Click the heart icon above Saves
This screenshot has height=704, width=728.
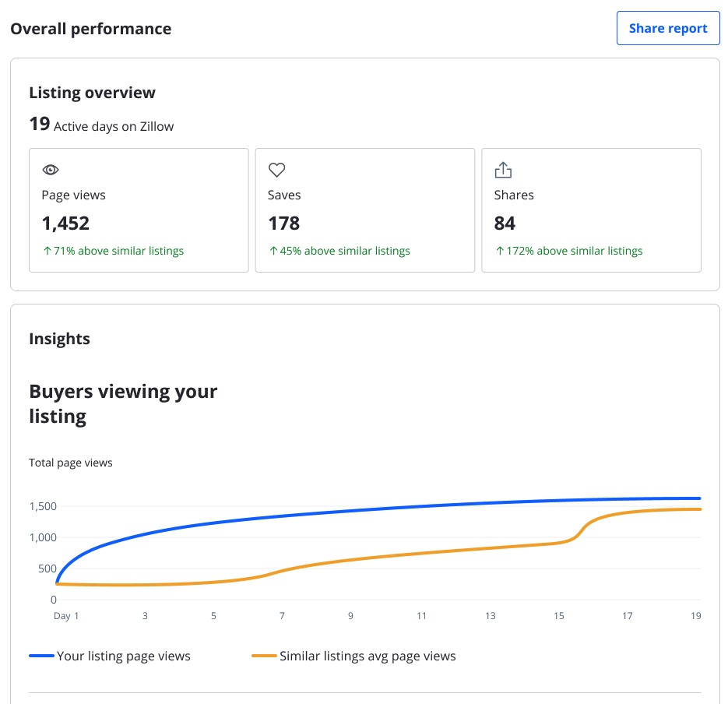[x=276, y=169]
